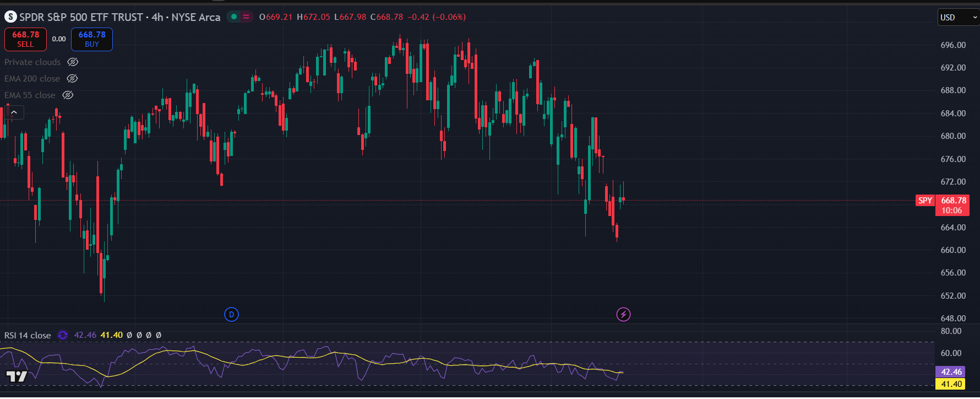Click the pink wavy-lines icon beside status dot

tap(246, 17)
